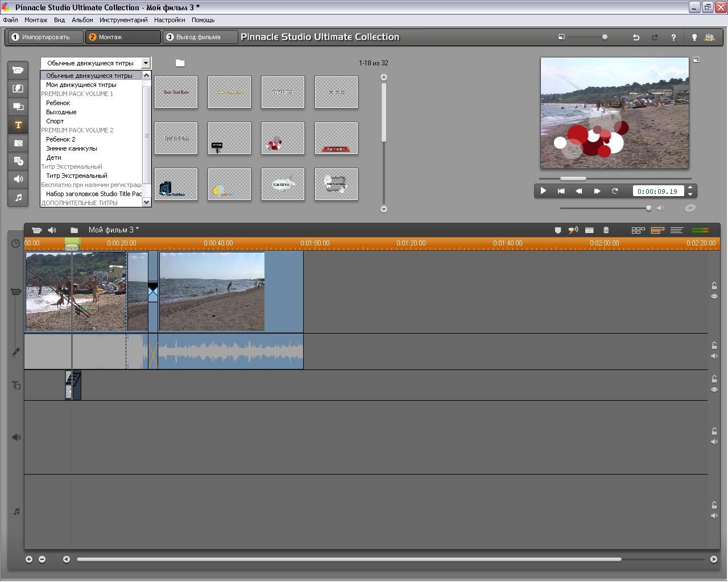
Task: Open the Titles tab in album sidebar
Action: [18, 125]
